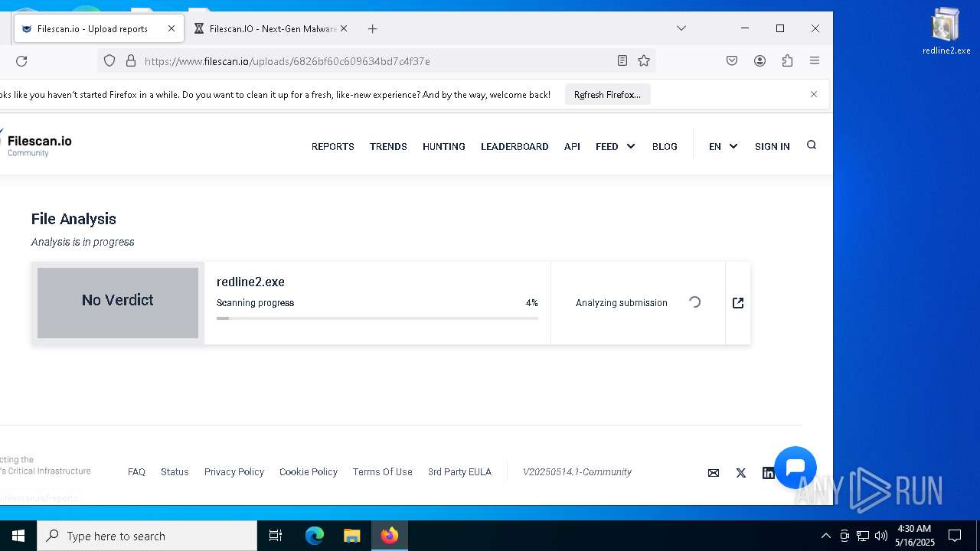Open the 3rd Party EULA footer link
Image resolution: width=980 pixels, height=551 pixels.
[x=459, y=471]
